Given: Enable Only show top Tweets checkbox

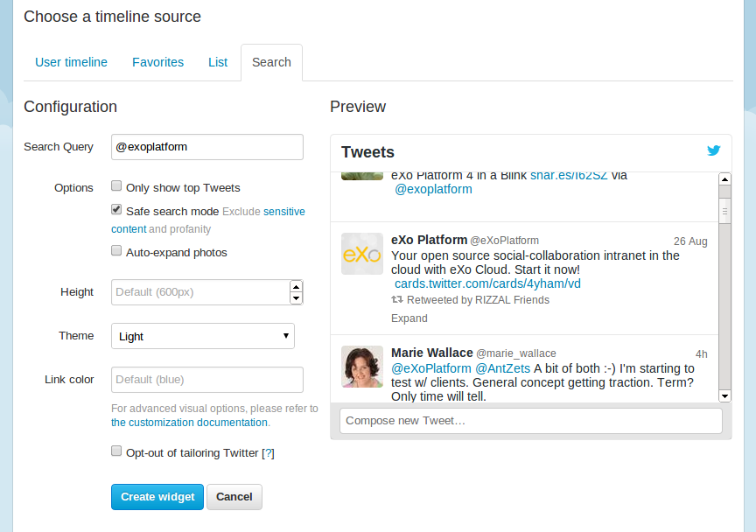Looking at the screenshot, I should (116, 185).
